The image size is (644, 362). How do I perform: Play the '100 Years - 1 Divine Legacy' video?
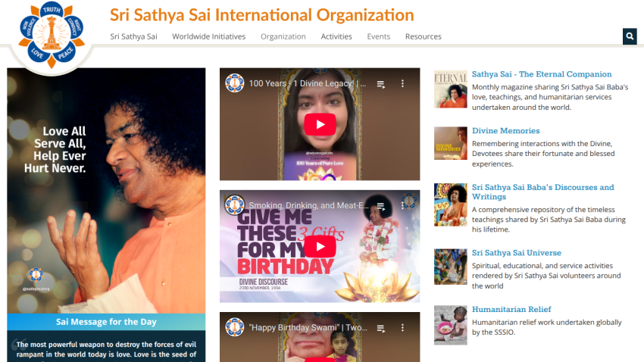tap(320, 124)
